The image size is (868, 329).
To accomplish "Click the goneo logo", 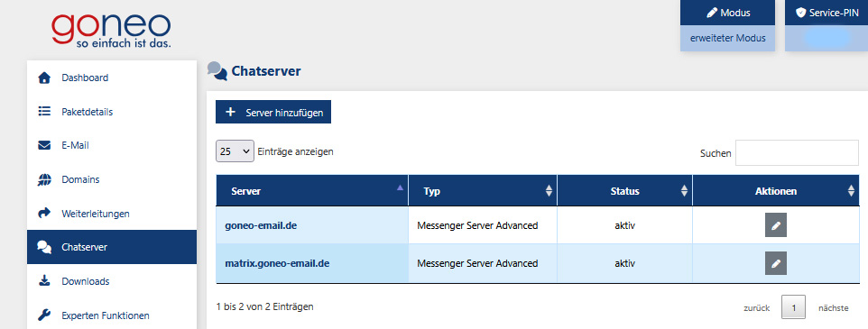I will coord(111,32).
